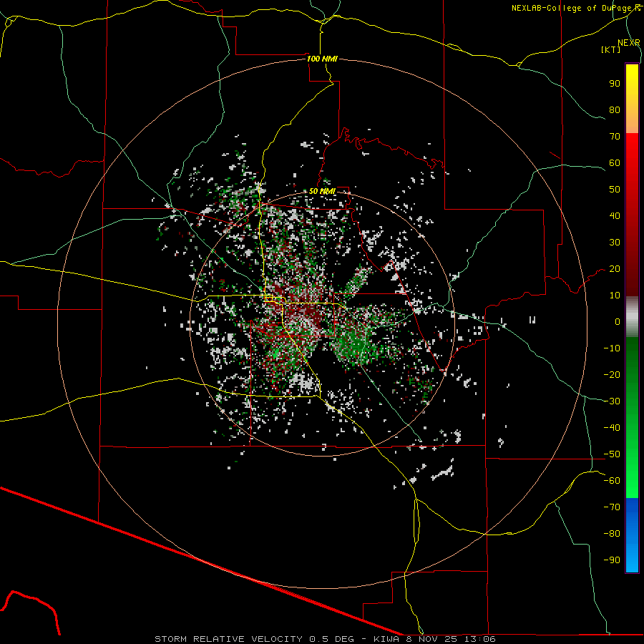Screen dimensions: 644x644
Task: Click the 50 NMI range ring label
Action: [x=322, y=191]
